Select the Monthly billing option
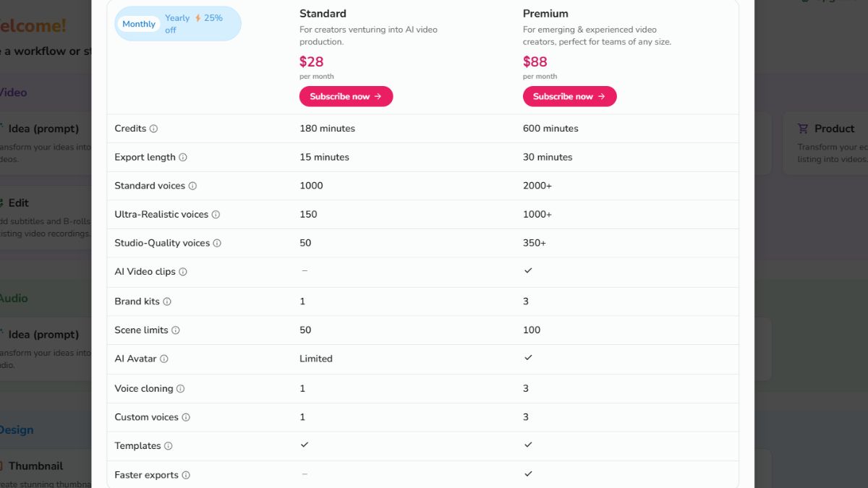The height and width of the screenshot is (488, 868). click(139, 24)
